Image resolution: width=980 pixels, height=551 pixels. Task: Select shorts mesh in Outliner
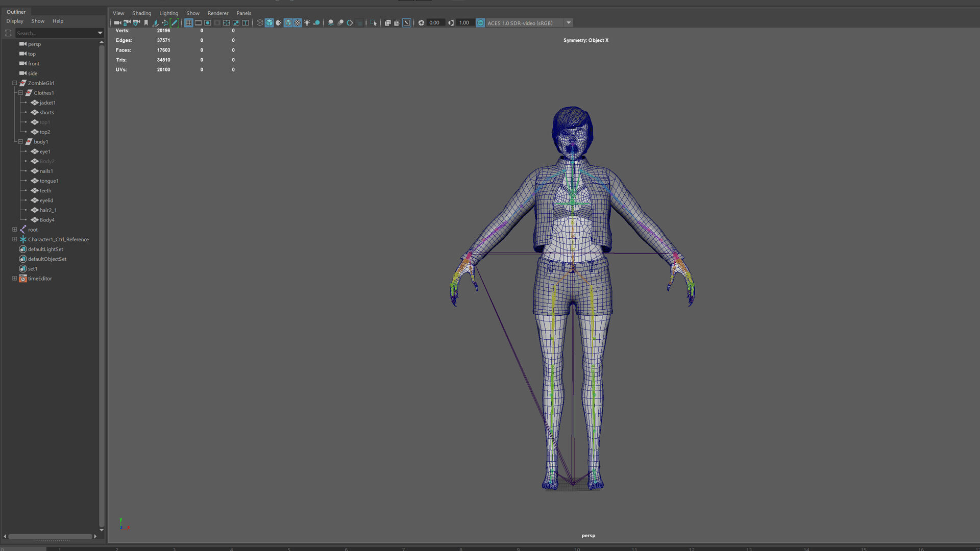click(46, 112)
